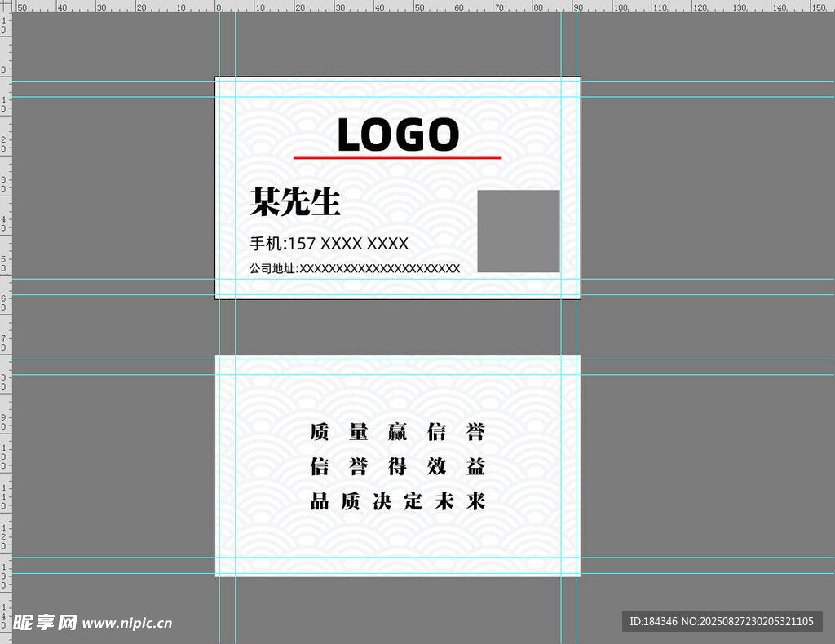The width and height of the screenshot is (835, 644).
Task: Click the 90 mark on the horizontal ruler
Action: point(577,7)
